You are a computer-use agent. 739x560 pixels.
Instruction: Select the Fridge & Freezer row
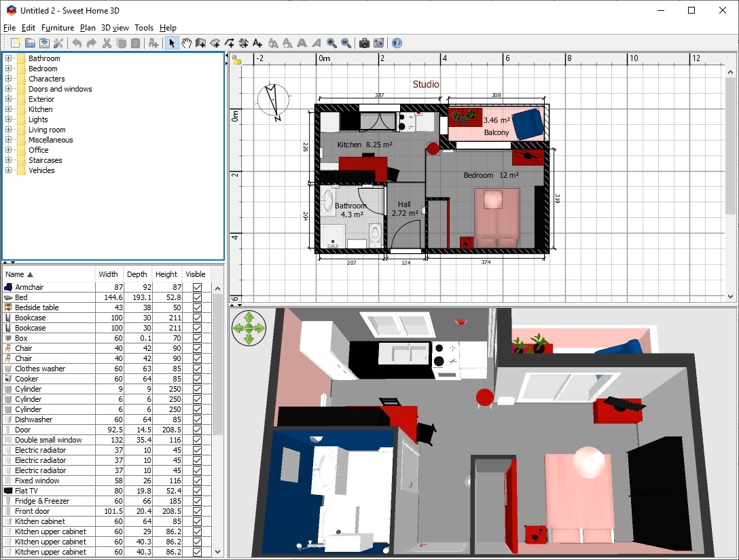pos(107,501)
